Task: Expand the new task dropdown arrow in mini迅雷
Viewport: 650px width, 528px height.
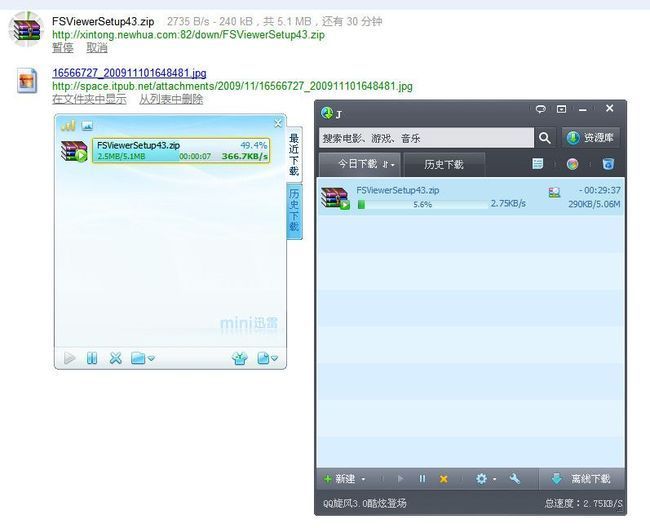Action: click(x=274, y=358)
